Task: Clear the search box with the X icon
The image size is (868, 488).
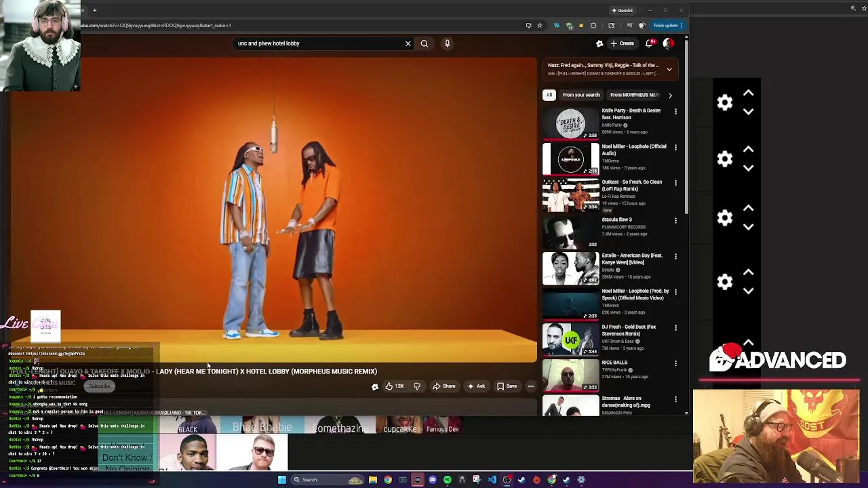Action: 408,43
